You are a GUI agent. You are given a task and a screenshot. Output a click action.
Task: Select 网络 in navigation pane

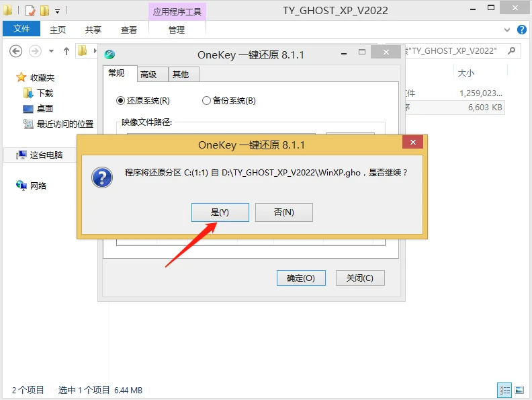pos(38,186)
